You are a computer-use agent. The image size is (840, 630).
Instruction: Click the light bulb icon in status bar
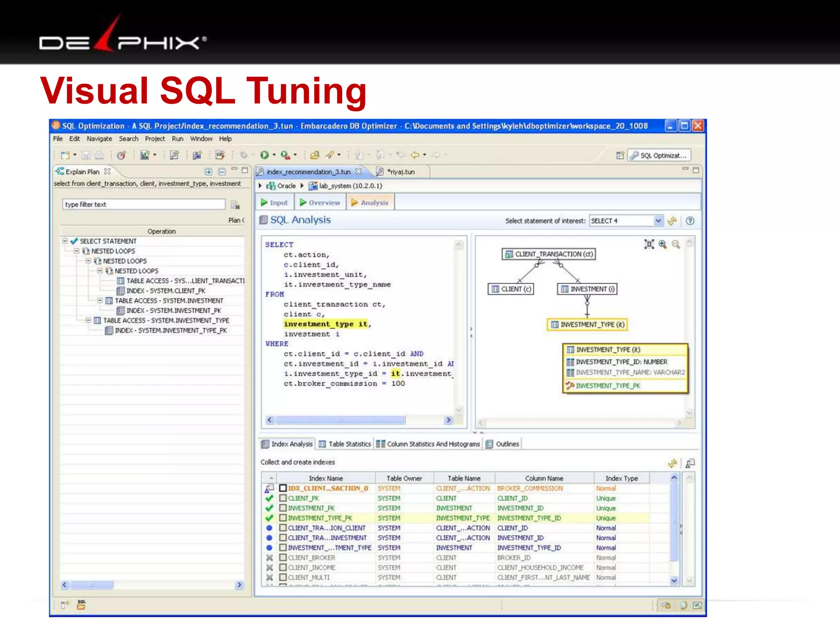[x=683, y=605]
